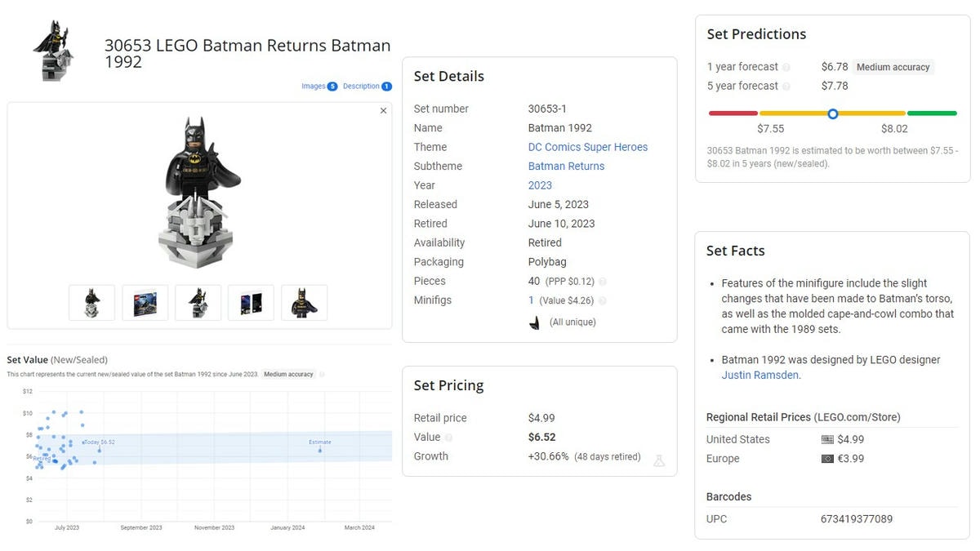980x551 pixels.
Task: Click the minifig cape icon under Minifigs
Action: (534, 322)
